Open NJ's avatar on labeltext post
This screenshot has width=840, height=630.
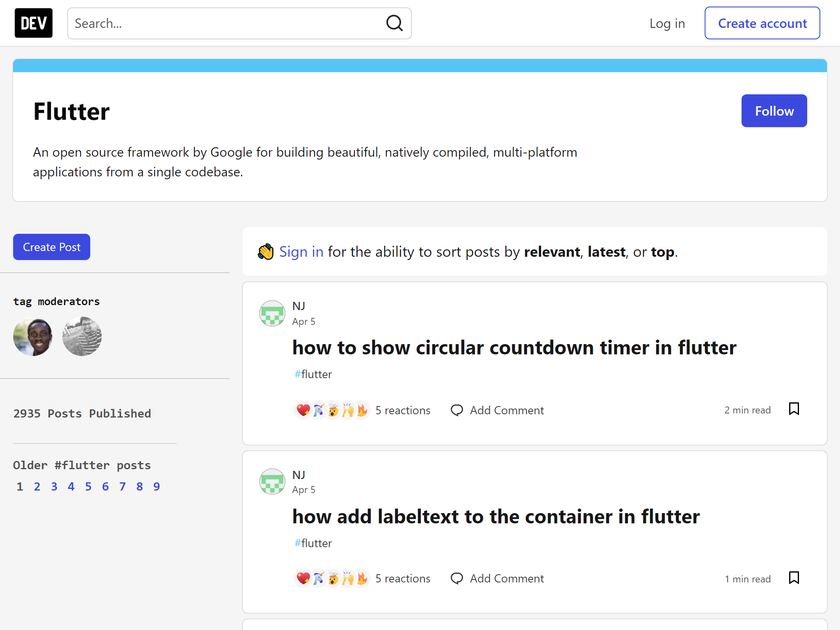click(272, 482)
